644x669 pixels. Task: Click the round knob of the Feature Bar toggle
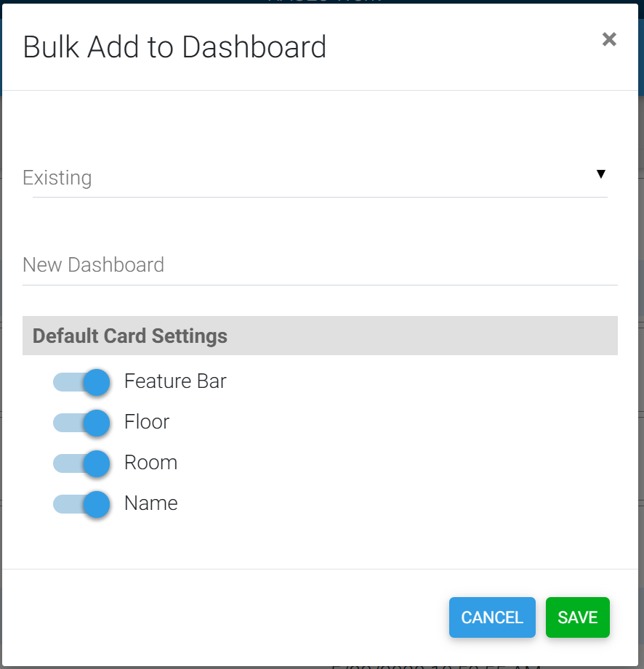point(96,382)
